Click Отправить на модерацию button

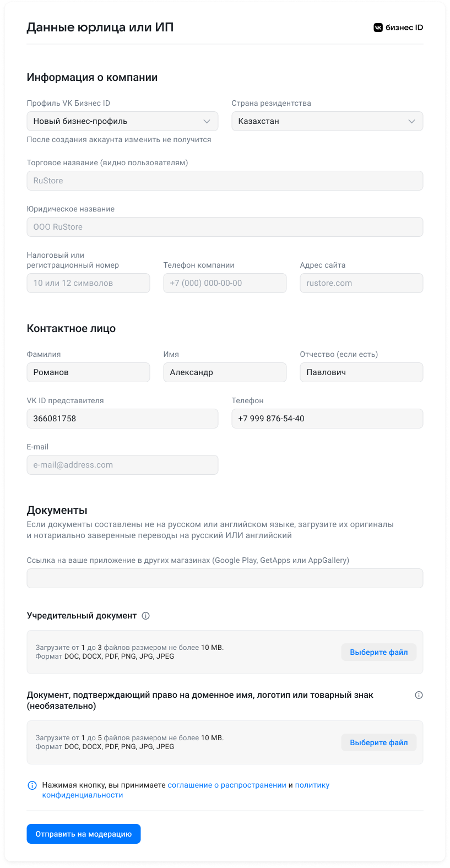(84, 834)
